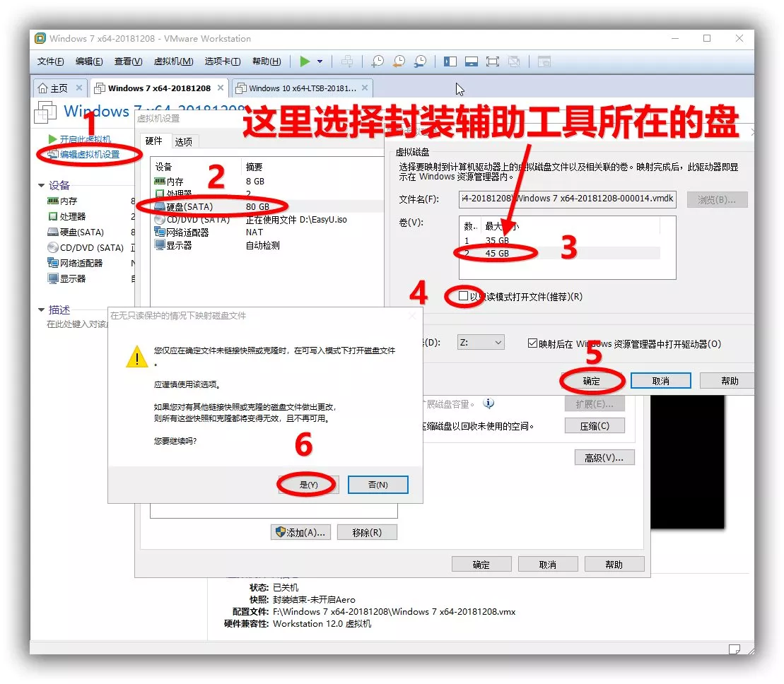
Task: Click CD/DVD (SATA) icon in main window list
Action: coord(52,247)
